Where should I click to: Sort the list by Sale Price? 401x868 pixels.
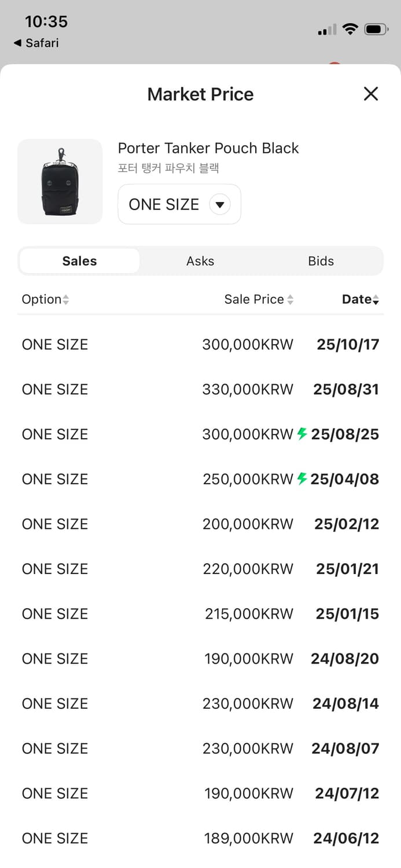pyautogui.click(x=259, y=299)
